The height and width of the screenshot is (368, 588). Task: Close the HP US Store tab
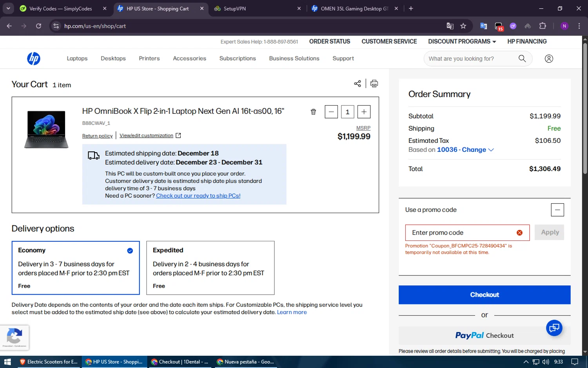pyautogui.click(x=201, y=8)
